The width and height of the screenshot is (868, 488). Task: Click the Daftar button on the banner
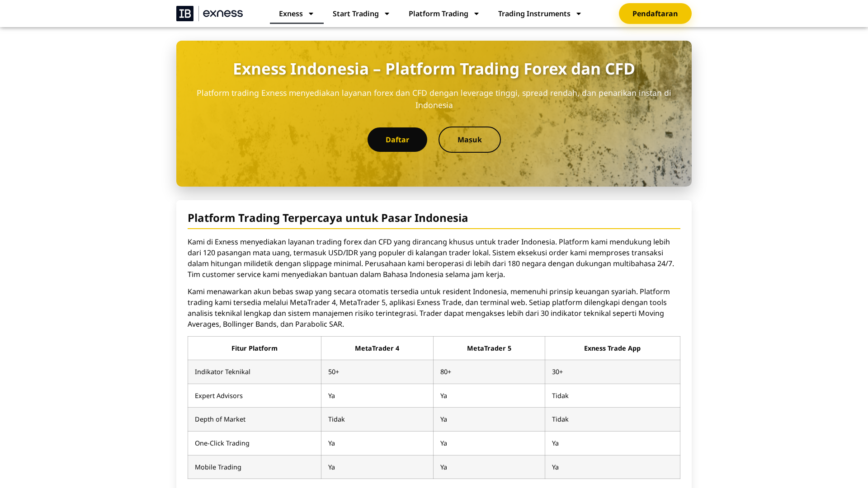[x=397, y=140]
